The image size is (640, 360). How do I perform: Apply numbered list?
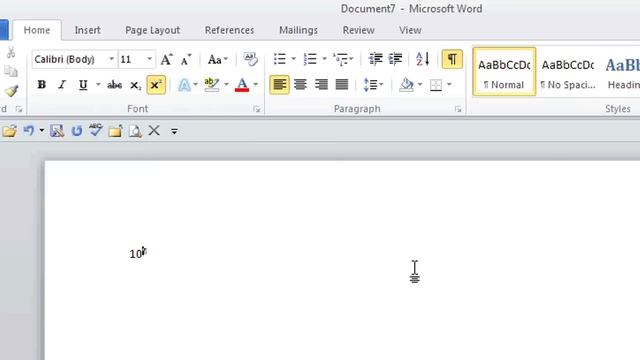coord(310,60)
